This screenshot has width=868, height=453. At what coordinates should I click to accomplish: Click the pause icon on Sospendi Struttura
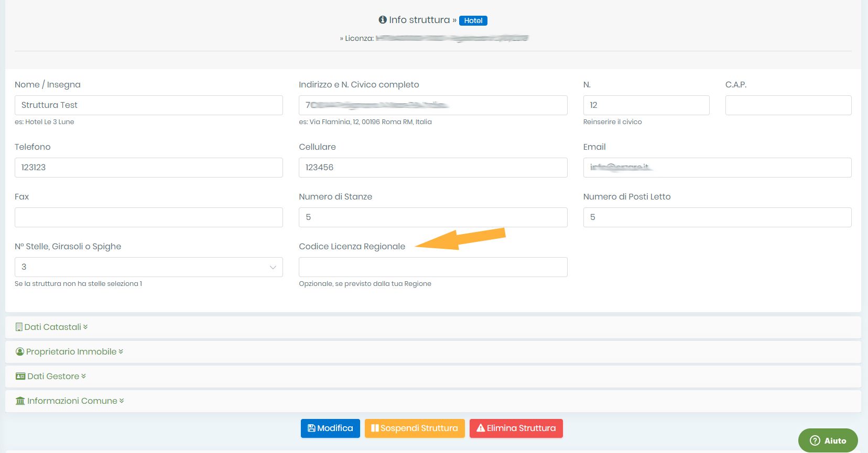375,428
